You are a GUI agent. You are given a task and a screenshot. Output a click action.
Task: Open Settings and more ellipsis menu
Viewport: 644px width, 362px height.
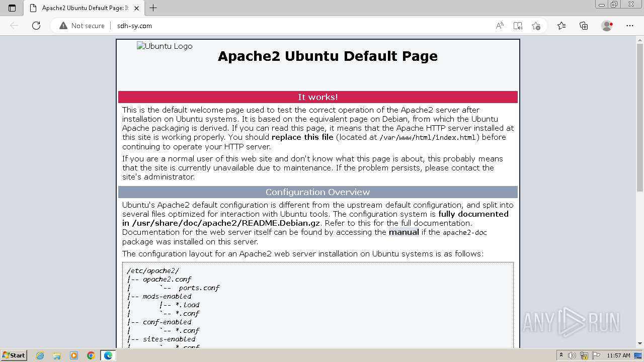point(630,26)
